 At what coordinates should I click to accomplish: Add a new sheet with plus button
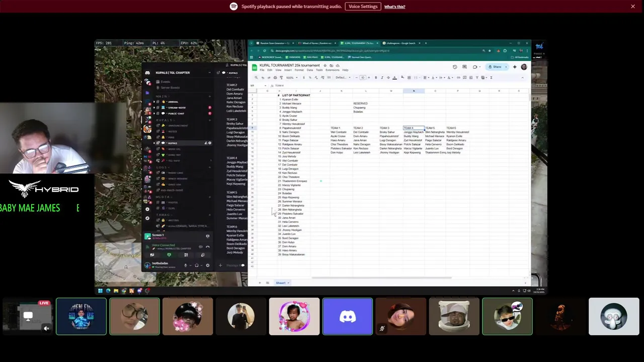pos(260,283)
